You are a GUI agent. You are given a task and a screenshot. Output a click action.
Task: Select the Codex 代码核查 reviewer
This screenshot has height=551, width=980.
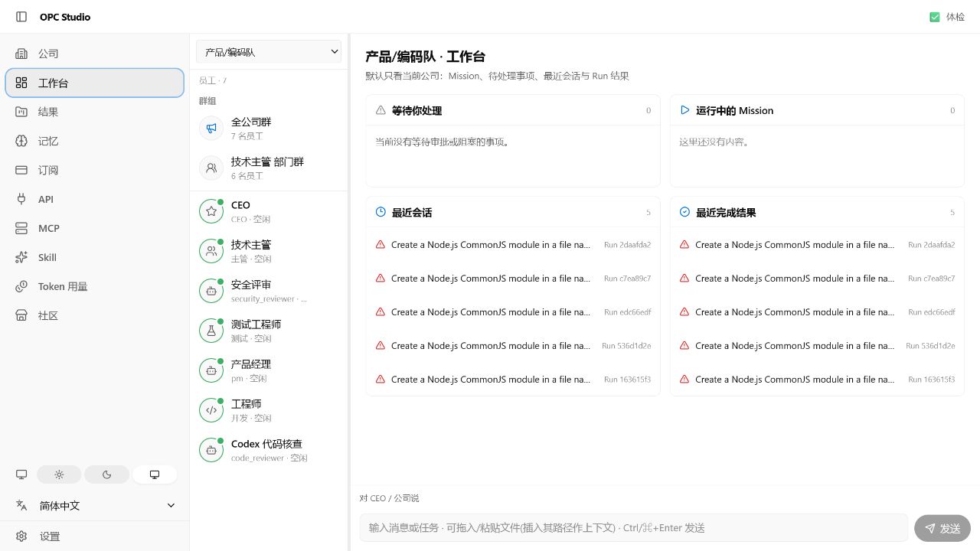tap(269, 450)
